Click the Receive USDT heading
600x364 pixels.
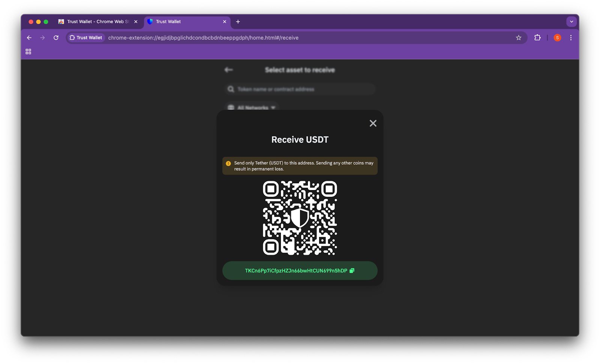click(300, 140)
